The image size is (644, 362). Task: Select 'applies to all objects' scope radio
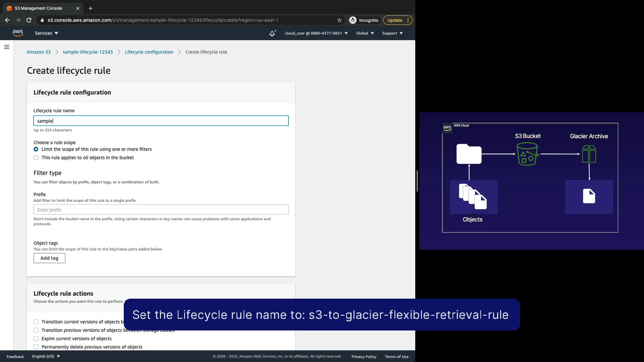36,158
